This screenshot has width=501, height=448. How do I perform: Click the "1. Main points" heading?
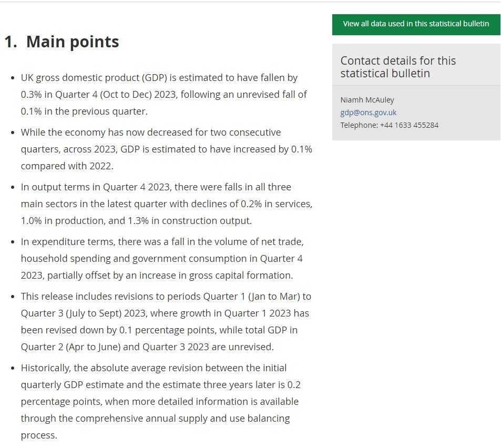[62, 42]
